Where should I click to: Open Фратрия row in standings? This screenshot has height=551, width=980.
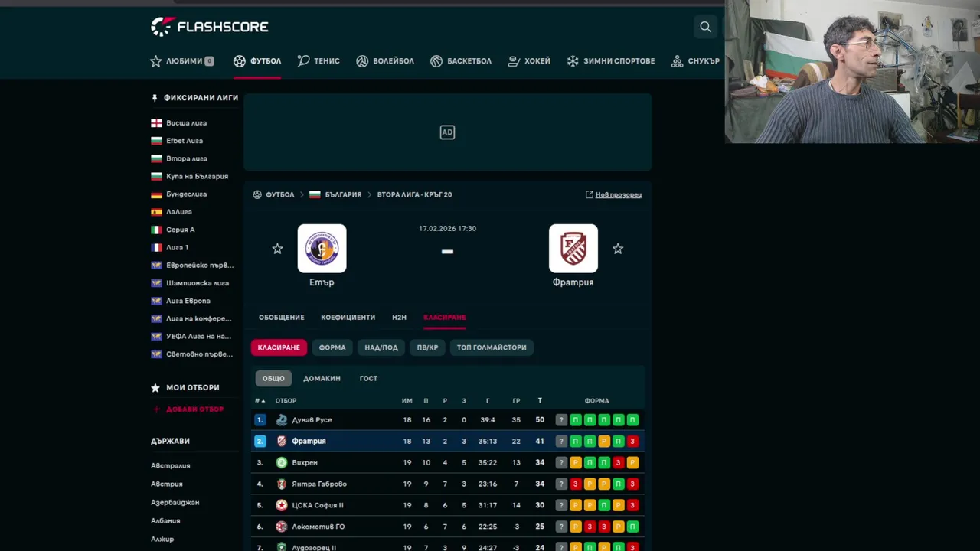click(x=448, y=441)
